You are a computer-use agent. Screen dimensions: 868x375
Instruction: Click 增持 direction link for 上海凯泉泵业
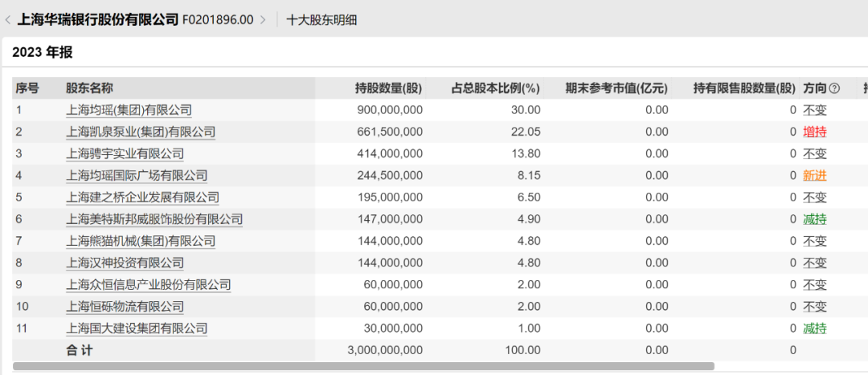[x=815, y=132]
